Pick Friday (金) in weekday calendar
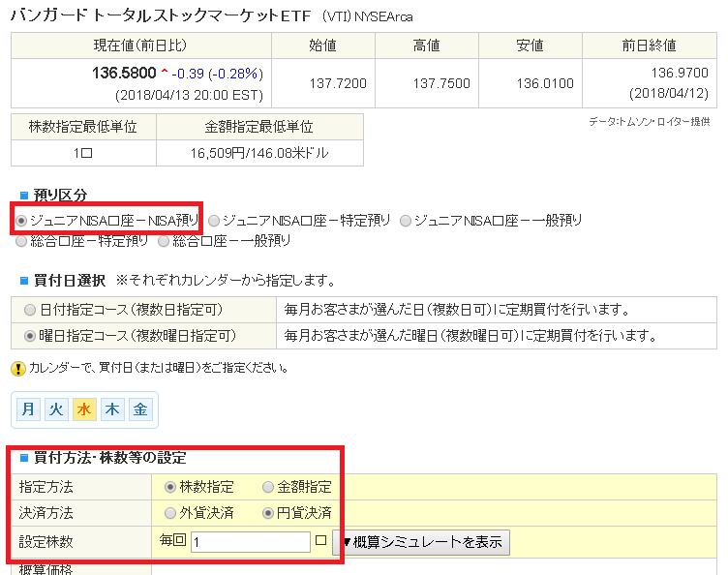This screenshot has height=575, width=728. [140, 409]
